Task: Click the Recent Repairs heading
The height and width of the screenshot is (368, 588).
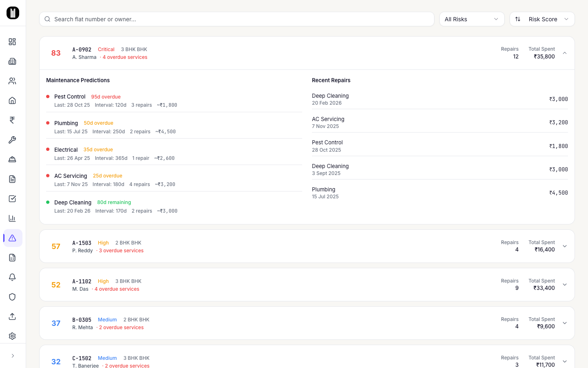Action: point(331,80)
